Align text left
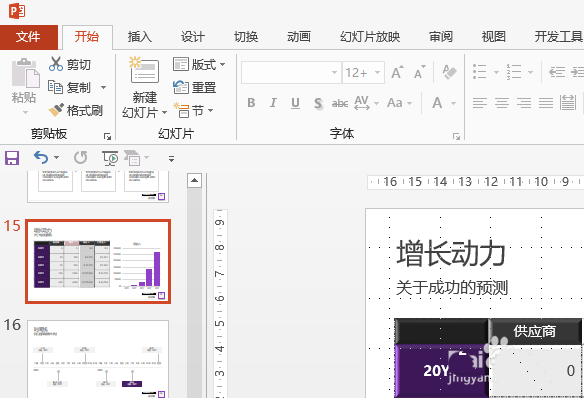Image resolution: width=584 pixels, height=398 pixels. coord(480,103)
